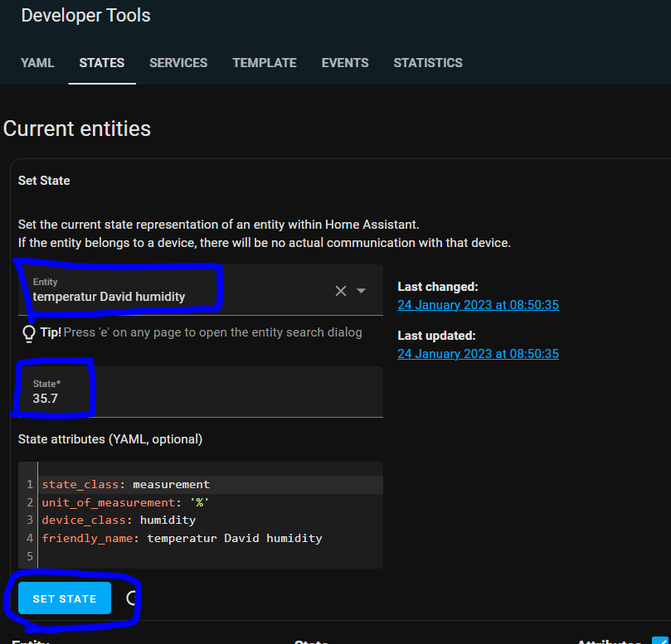Click the device_class humidity line in editor
The height and width of the screenshot is (644, 671).
[x=119, y=521]
